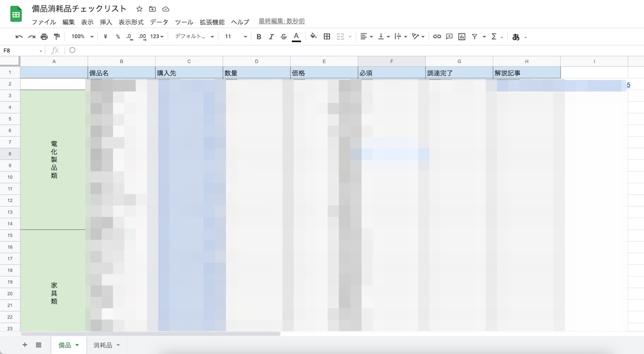Apply percent format
This screenshot has height=354, width=644.
pyautogui.click(x=118, y=36)
